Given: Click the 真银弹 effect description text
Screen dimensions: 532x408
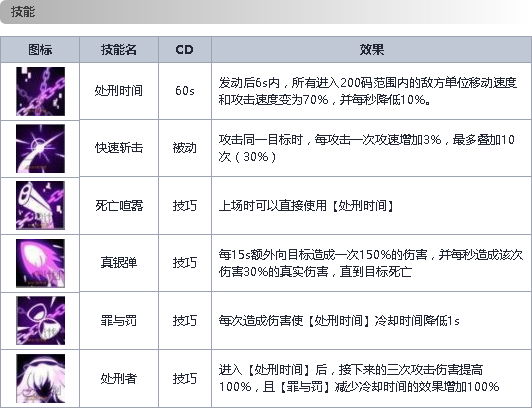Looking at the screenshot, I should [x=371, y=263].
